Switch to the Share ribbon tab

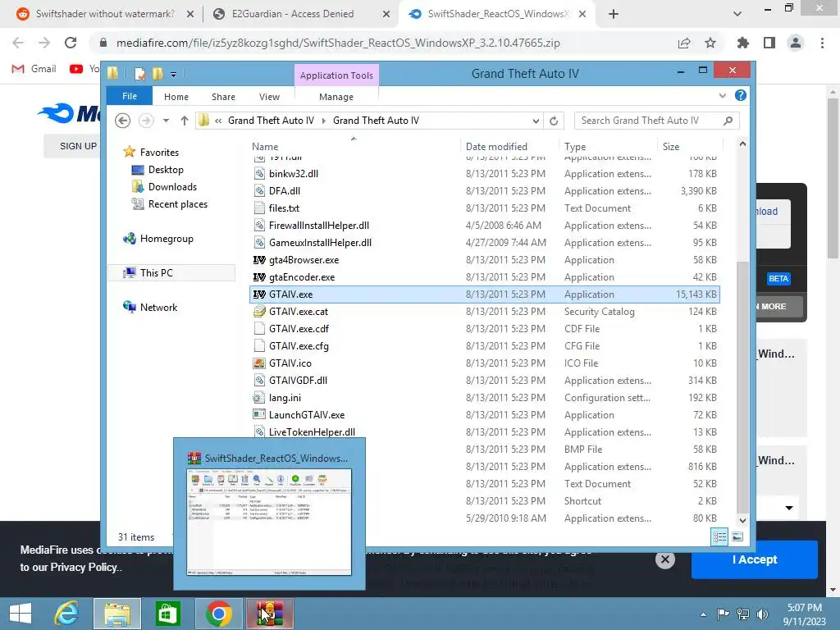[223, 97]
